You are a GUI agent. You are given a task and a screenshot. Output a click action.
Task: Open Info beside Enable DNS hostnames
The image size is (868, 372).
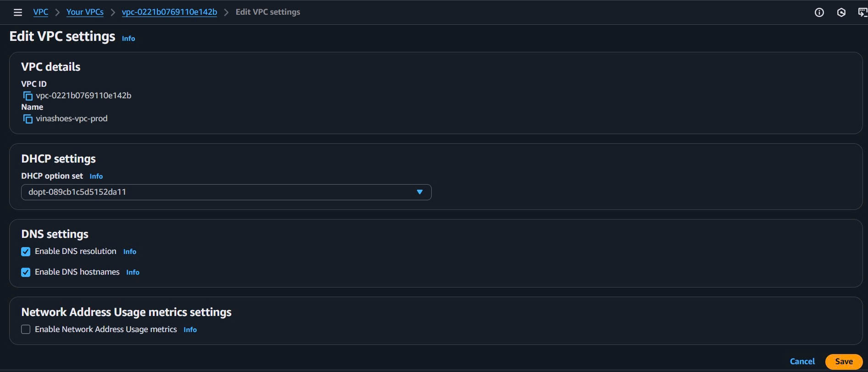click(x=133, y=272)
